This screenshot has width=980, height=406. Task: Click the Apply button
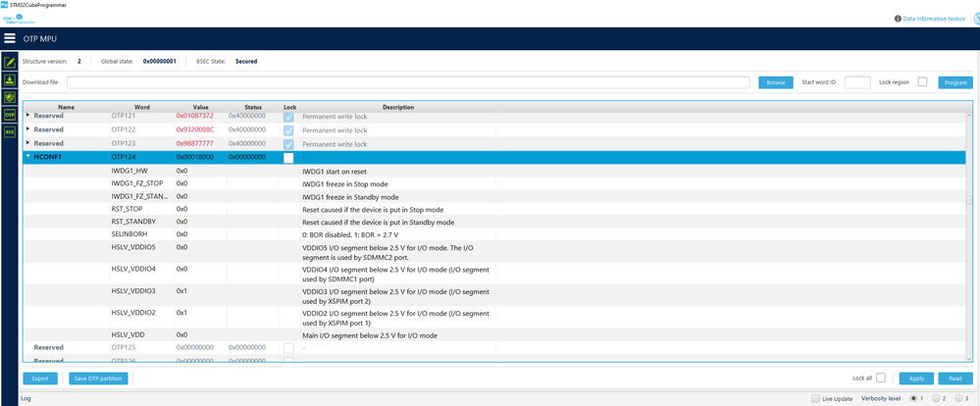tap(916, 378)
